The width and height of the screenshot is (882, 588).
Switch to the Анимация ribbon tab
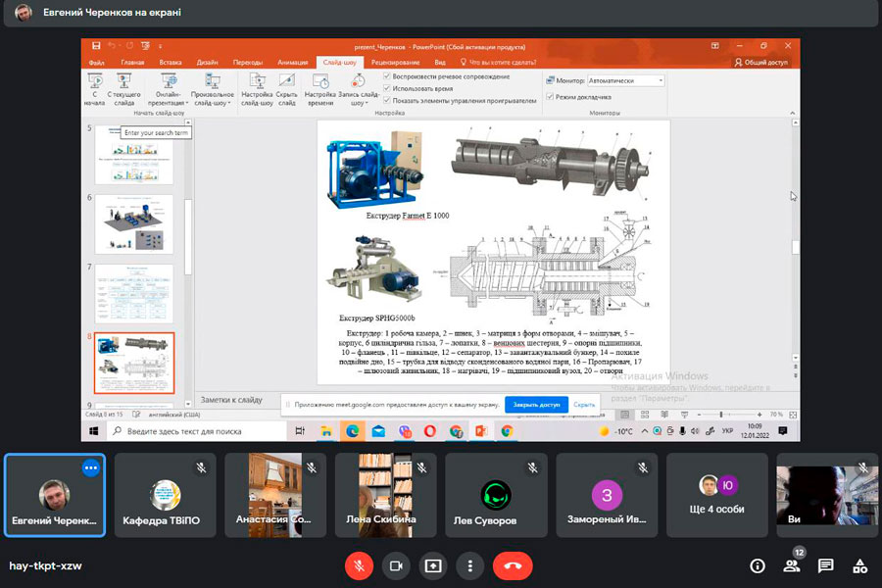tap(292, 62)
